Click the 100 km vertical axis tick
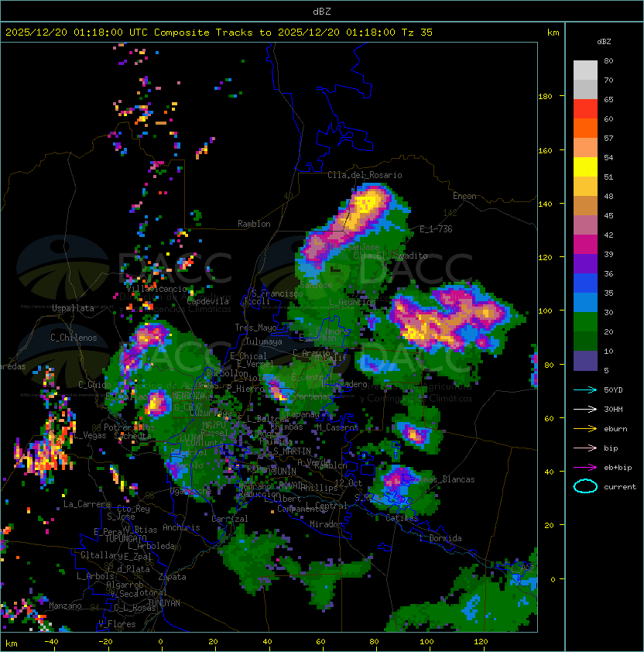Screen dimensions: 644x652 [x=545, y=311]
